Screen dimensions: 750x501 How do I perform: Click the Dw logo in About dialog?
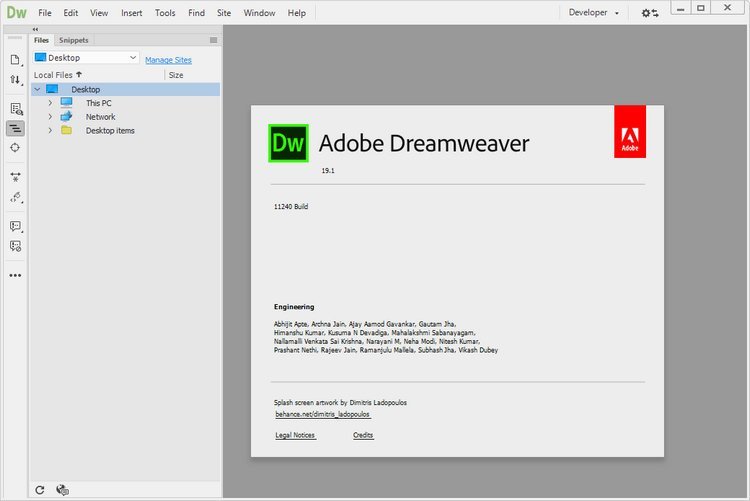[288, 143]
